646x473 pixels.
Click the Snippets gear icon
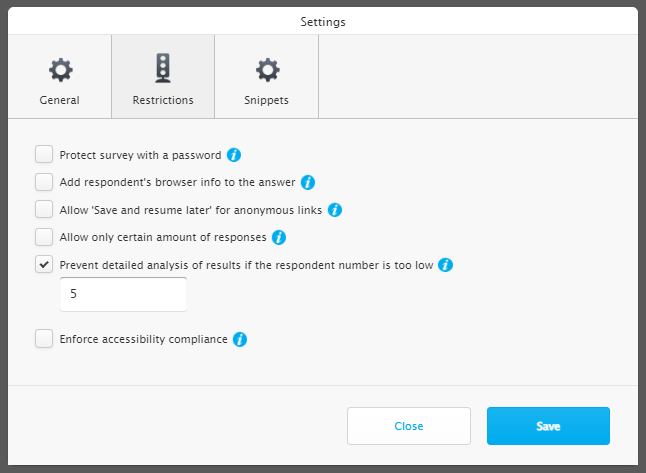click(267, 70)
